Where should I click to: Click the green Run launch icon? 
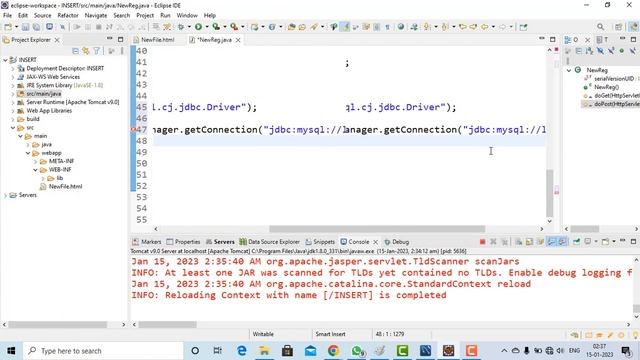click(x=198, y=27)
